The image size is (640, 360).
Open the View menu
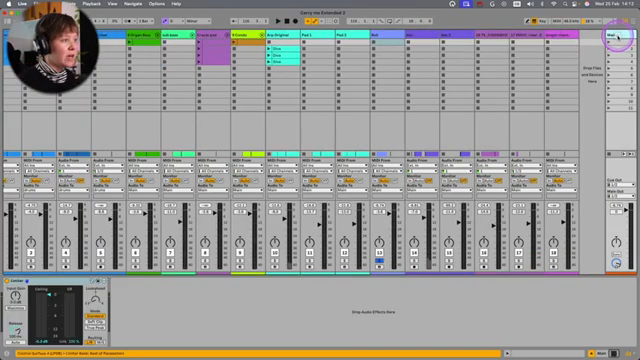pyautogui.click(x=112, y=4)
